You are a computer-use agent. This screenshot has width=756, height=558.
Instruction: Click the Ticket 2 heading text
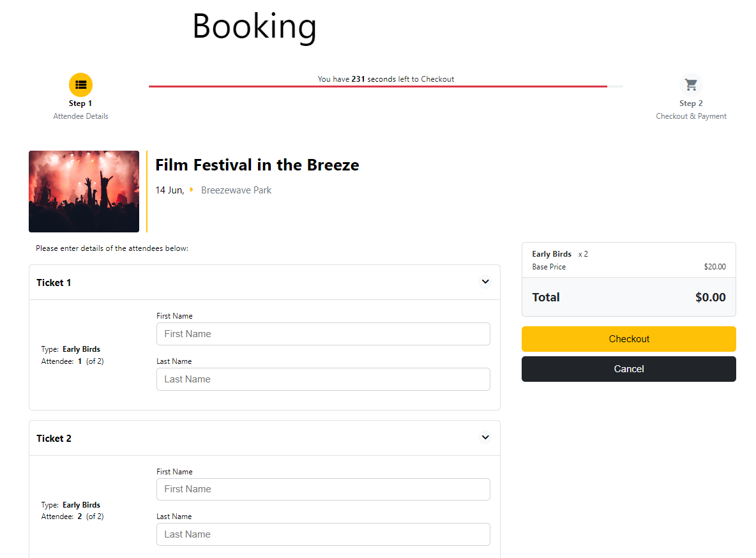pyautogui.click(x=54, y=439)
